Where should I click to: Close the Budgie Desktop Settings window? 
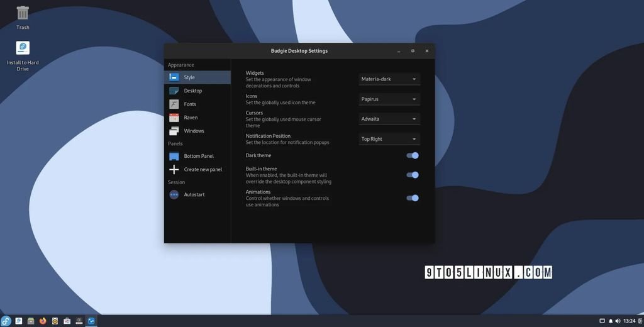point(427,51)
